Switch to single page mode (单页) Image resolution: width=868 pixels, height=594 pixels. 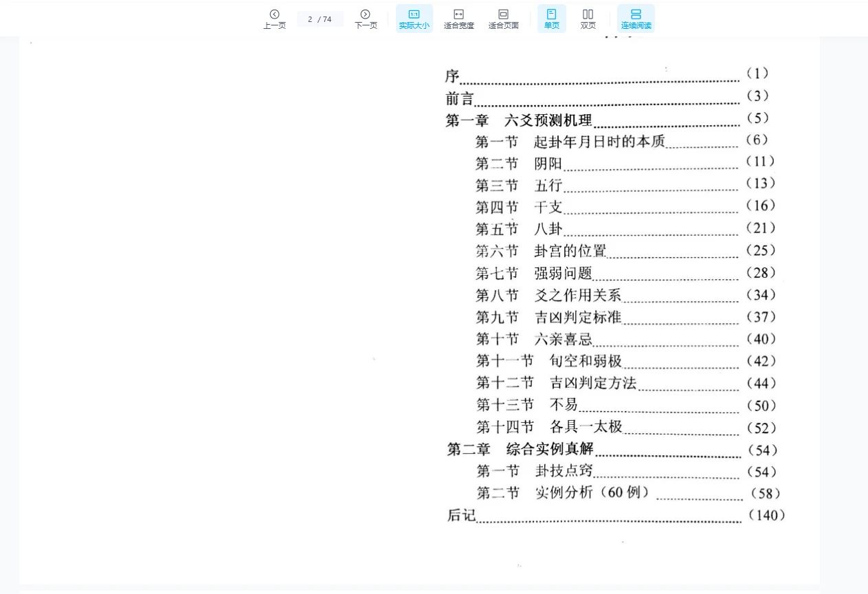tap(552, 19)
